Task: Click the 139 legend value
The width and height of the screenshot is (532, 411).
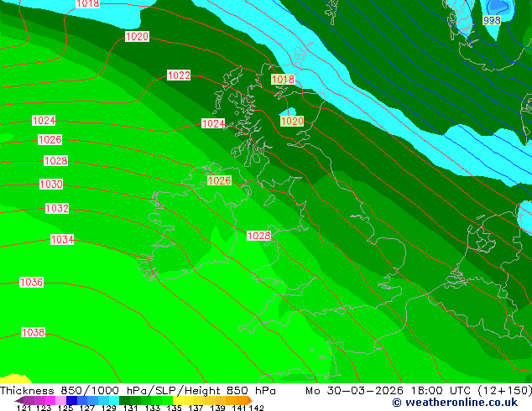Action: point(217,408)
